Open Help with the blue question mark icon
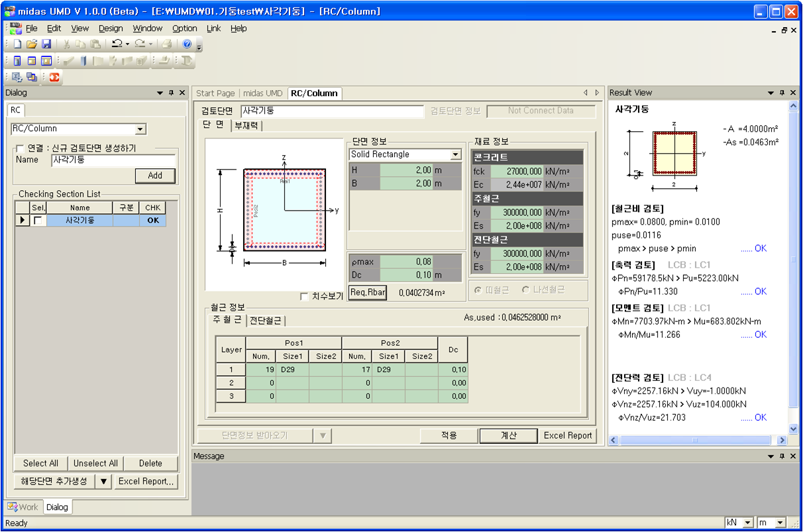This screenshot has width=803, height=532. [187, 44]
